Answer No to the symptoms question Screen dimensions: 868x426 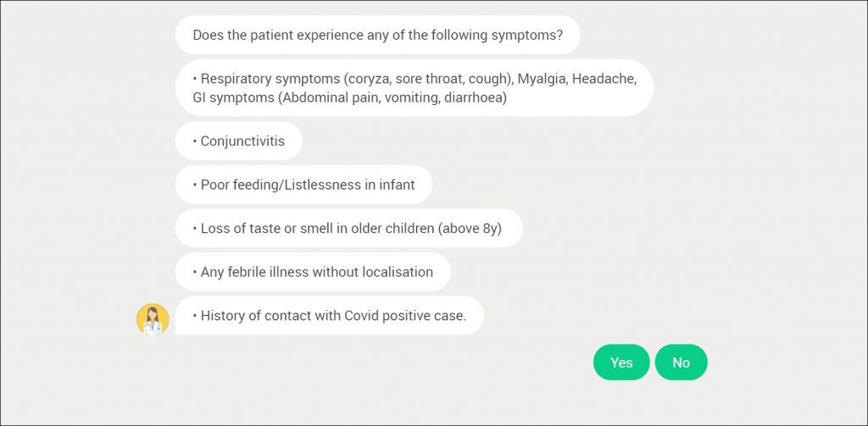pyautogui.click(x=681, y=362)
